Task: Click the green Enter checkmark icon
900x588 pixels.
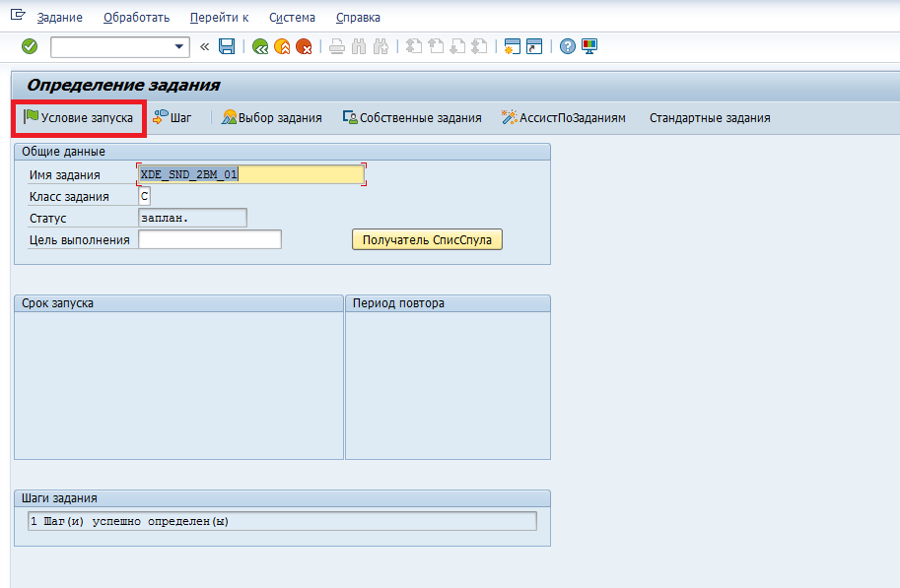Action: tap(30, 46)
